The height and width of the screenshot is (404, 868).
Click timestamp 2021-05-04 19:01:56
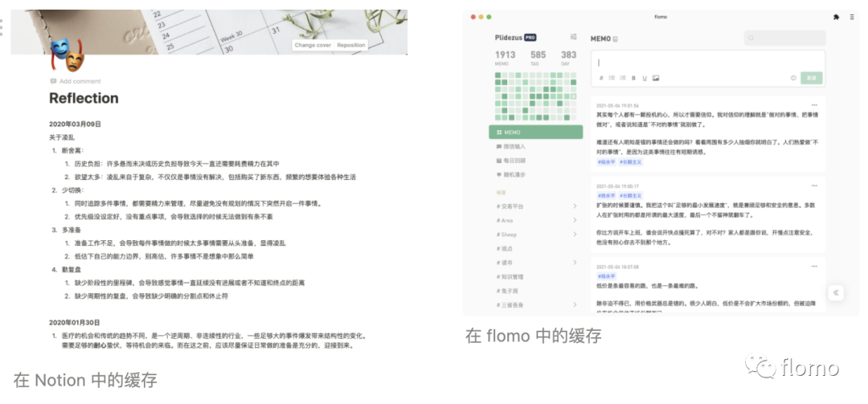point(617,105)
